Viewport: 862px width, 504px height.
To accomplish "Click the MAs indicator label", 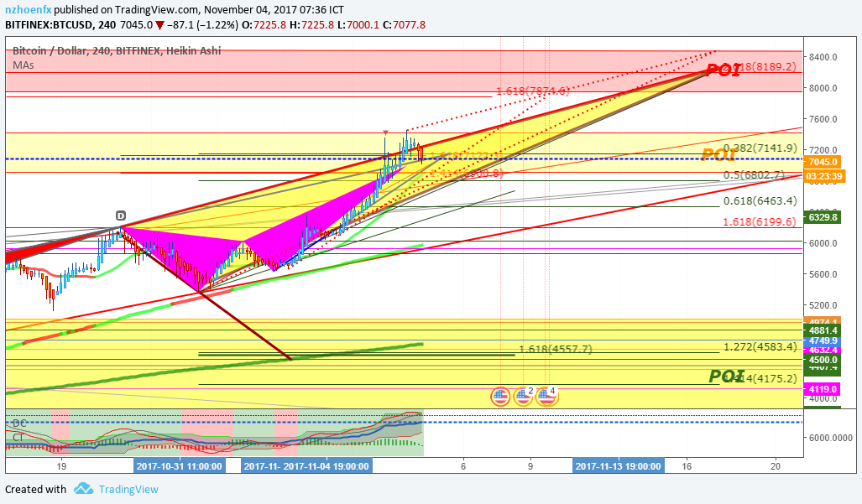I will click(x=24, y=65).
